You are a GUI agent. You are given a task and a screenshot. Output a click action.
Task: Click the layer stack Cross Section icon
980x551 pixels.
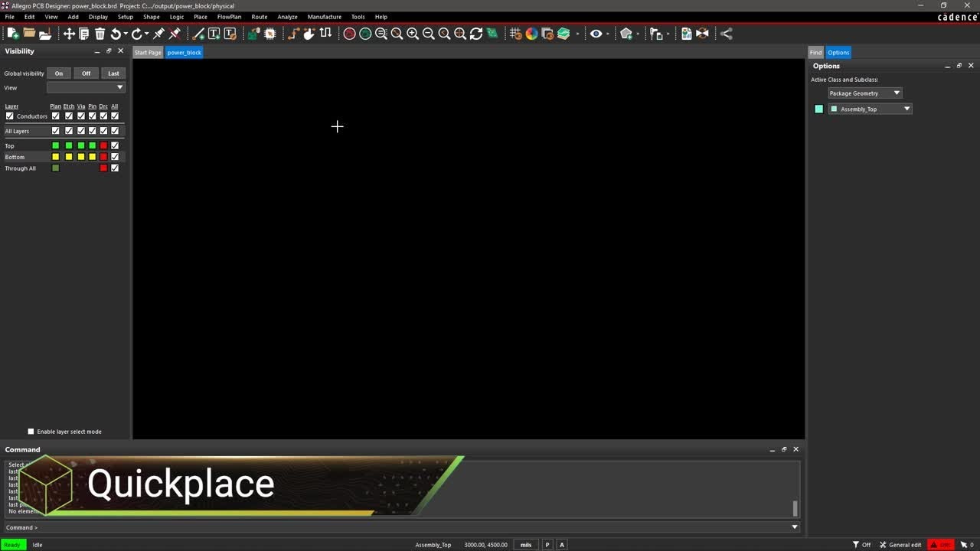tap(563, 34)
